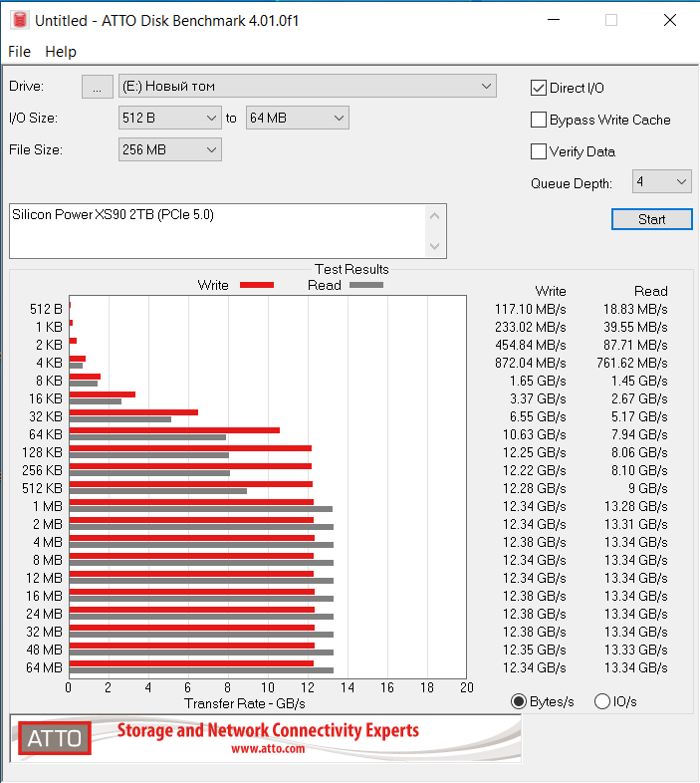Open the minimum I/O Size 512 B dropdown
Image resolution: width=700 pixels, height=783 pixels.
[x=169, y=118]
